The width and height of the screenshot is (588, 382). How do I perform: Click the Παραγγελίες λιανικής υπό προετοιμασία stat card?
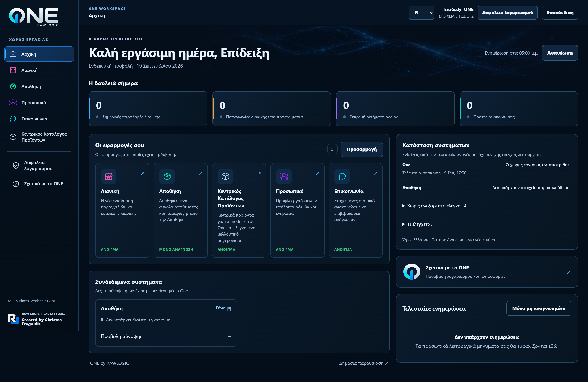[x=271, y=109]
